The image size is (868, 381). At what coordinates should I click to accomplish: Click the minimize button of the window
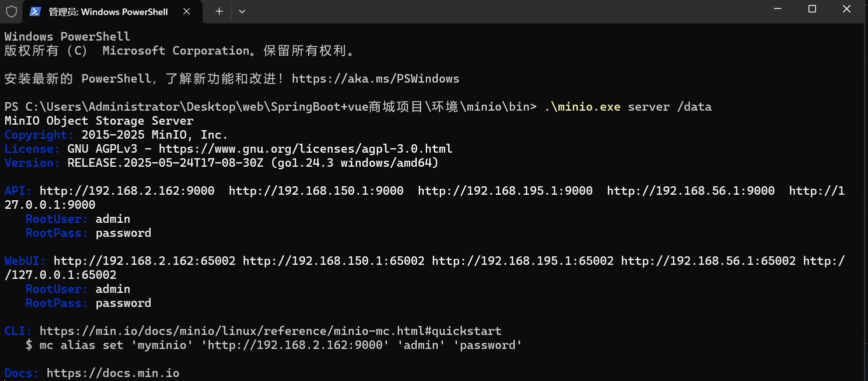point(777,9)
